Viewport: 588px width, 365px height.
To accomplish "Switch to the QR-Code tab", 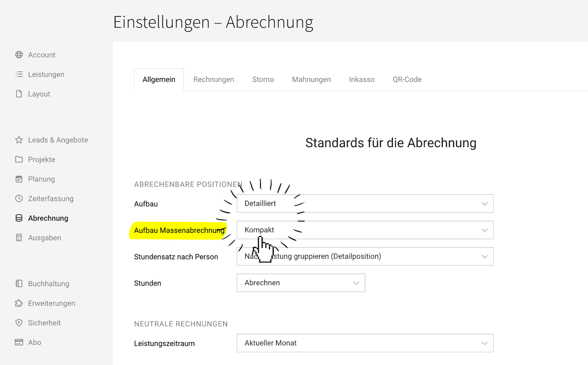I will [x=407, y=79].
